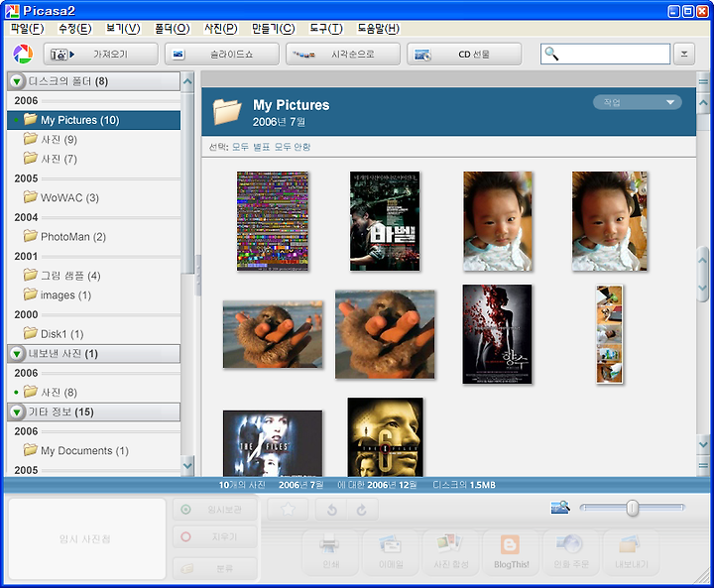Start the 슬라이드쇼 slideshow button
Viewport: 714px width, 588px height.
[x=222, y=55]
